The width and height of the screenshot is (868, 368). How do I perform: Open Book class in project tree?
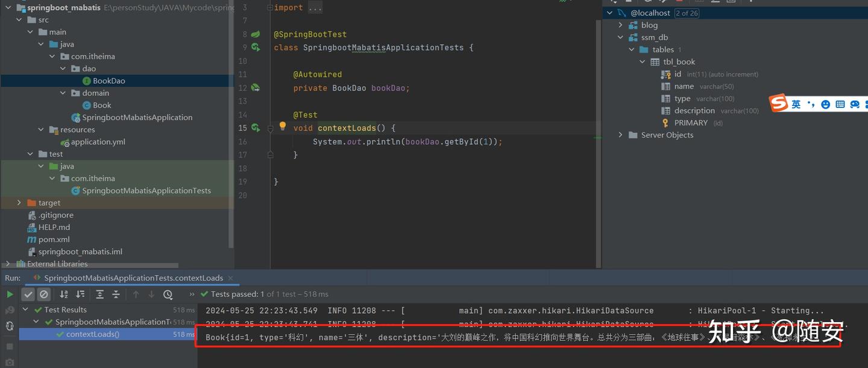(102, 105)
